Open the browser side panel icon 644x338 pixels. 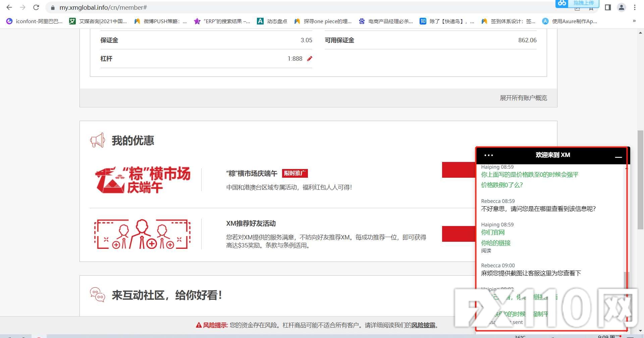pos(608,7)
